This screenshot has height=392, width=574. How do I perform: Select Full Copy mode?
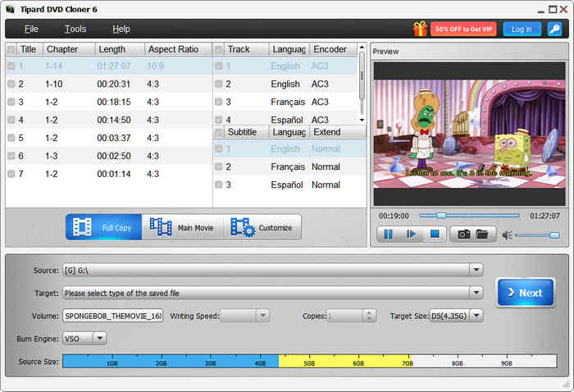click(104, 227)
